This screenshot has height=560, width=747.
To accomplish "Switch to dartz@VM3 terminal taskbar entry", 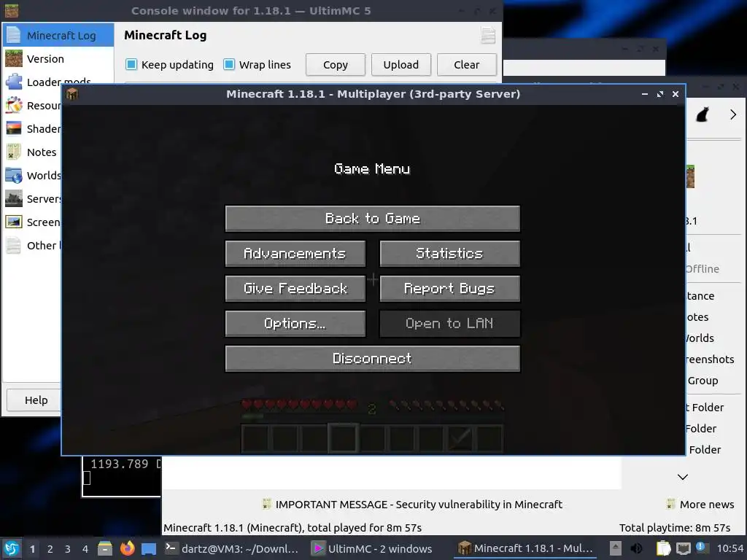I will pos(232,548).
